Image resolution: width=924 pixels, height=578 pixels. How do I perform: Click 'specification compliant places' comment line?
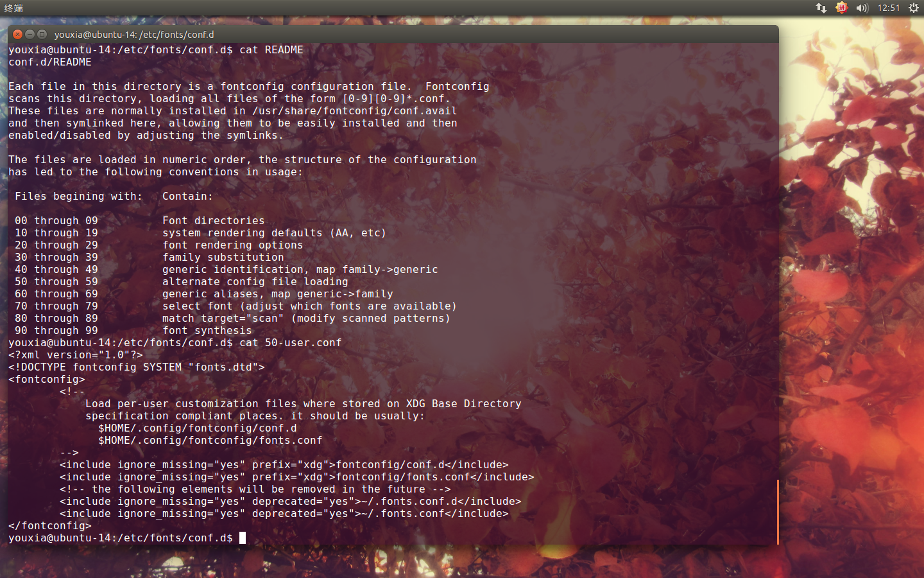255,416
